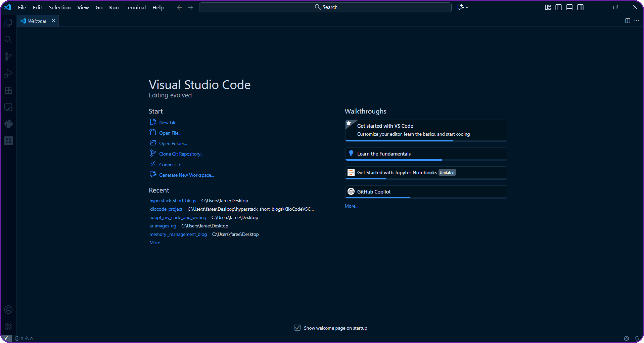
Task: Open the Extensions view
Action: 8,90
